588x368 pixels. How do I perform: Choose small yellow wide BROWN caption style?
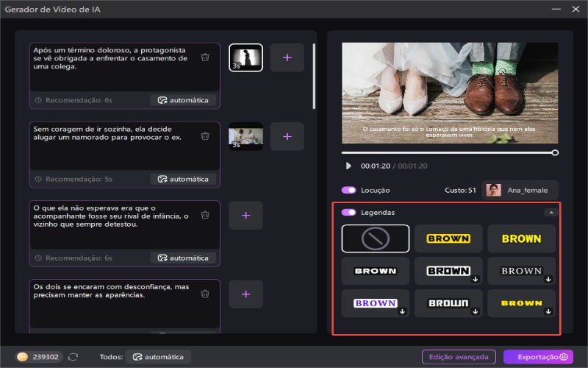tap(521, 303)
